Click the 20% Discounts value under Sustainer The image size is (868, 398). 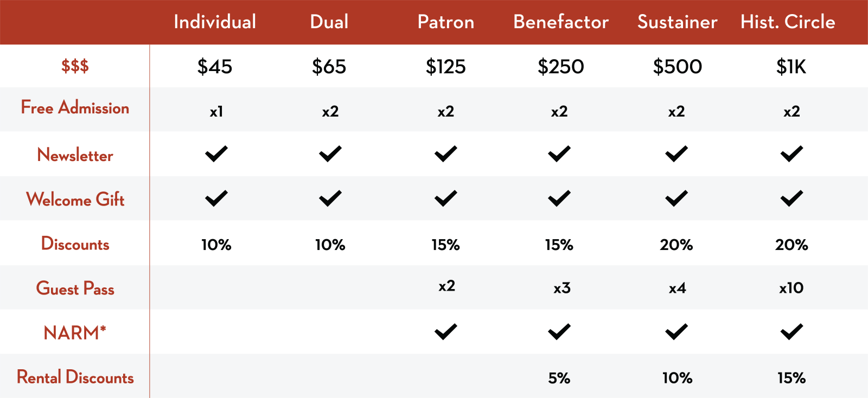click(676, 245)
